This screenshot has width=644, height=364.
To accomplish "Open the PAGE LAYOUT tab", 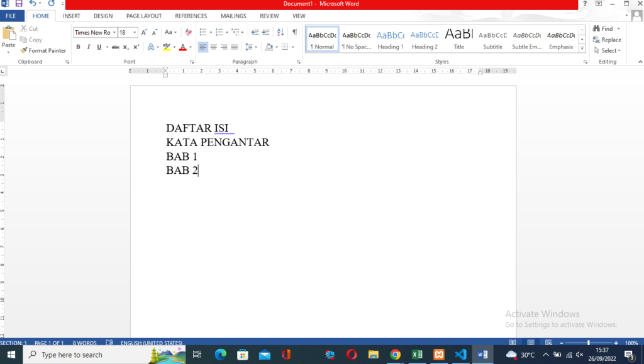I will tap(143, 16).
